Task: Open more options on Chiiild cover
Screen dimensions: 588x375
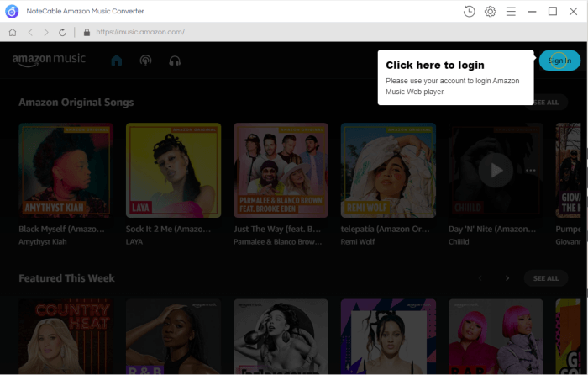Action: (x=531, y=171)
